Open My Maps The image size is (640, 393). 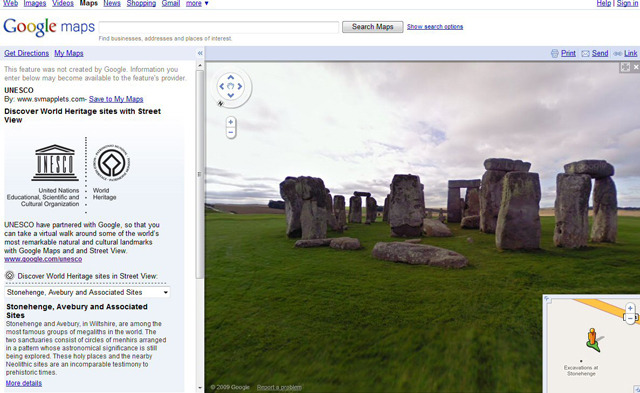[69, 53]
